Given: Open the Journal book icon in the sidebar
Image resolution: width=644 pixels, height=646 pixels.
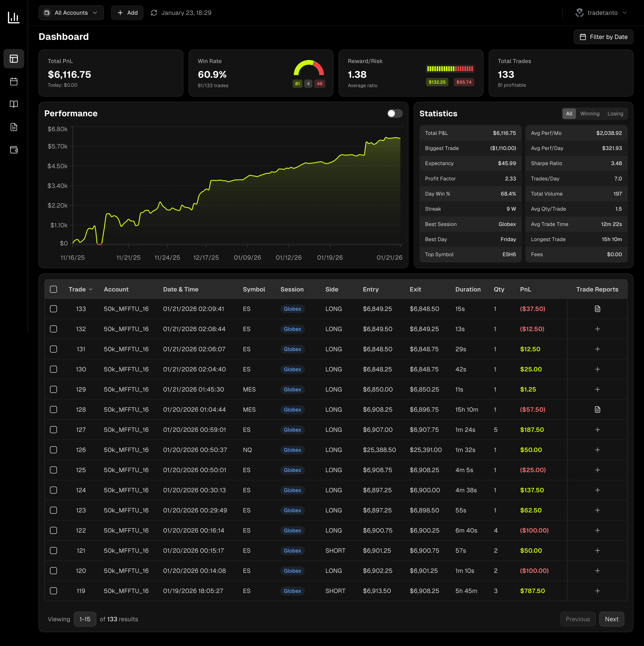Looking at the screenshot, I should [x=14, y=104].
